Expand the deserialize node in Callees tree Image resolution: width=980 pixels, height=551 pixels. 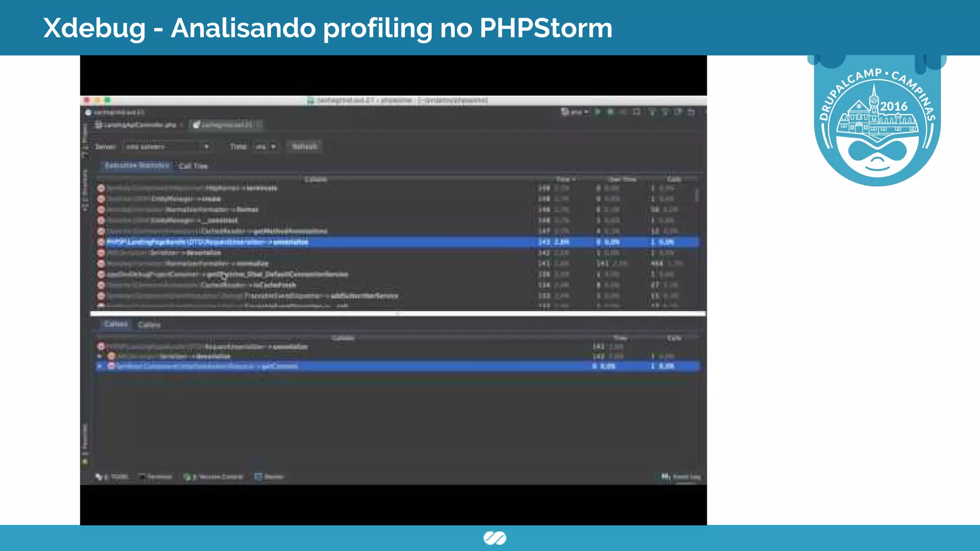pos(100,356)
